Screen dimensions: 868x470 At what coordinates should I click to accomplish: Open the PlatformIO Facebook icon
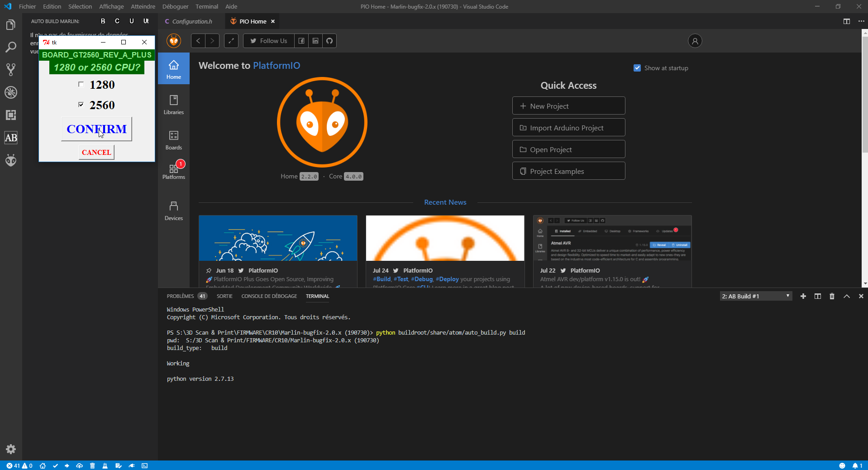301,41
